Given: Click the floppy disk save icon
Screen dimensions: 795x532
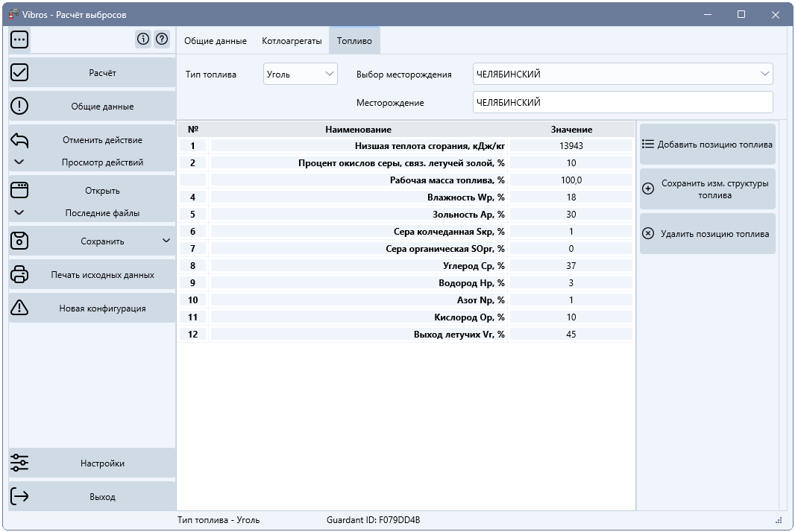Looking at the screenshot, I should tap(19, 241).
